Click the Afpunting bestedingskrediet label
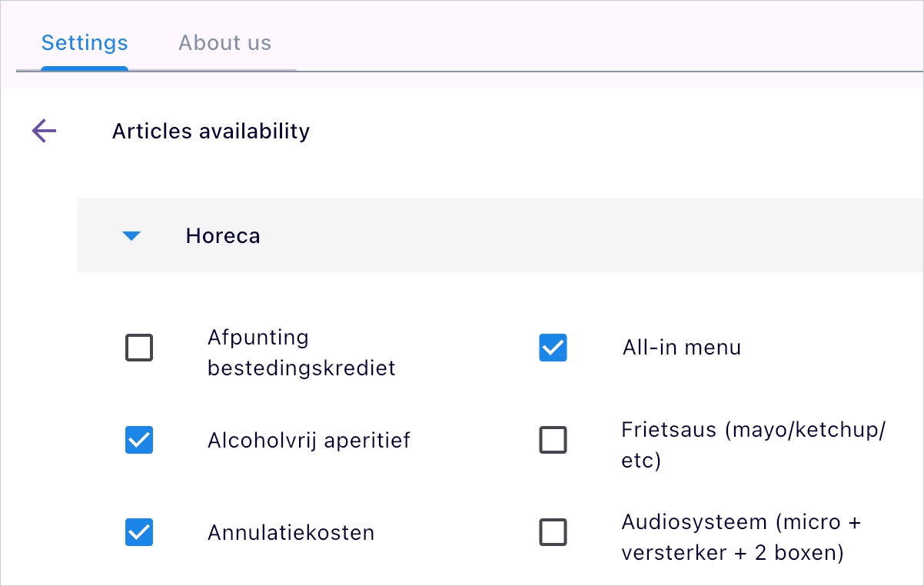This screenshot has height=586, width=924. click(x=301, y=353)
